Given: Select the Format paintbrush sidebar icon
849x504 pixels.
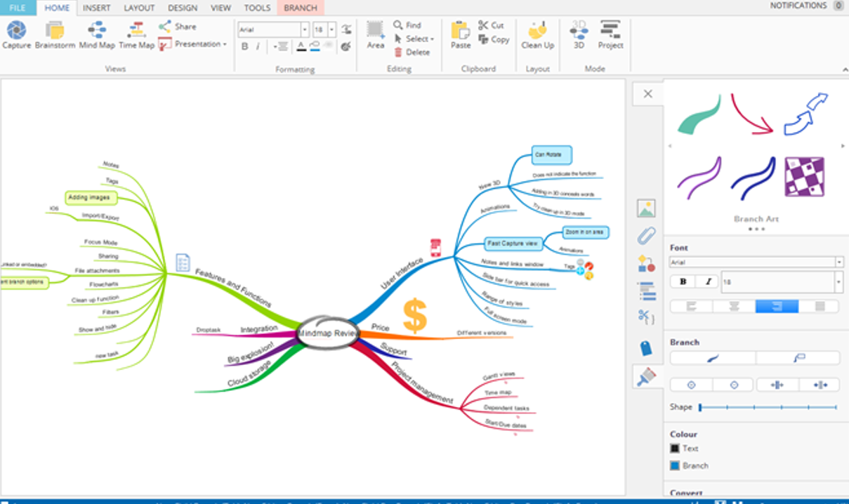Looking at the screenshot, I should pyautogui.click(x=647, y=376).
